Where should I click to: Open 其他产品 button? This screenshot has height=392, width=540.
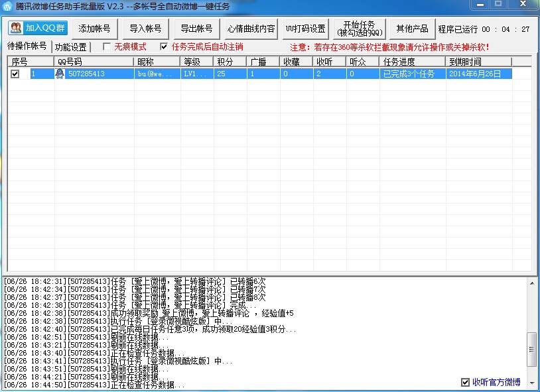[x=412, y=29]
